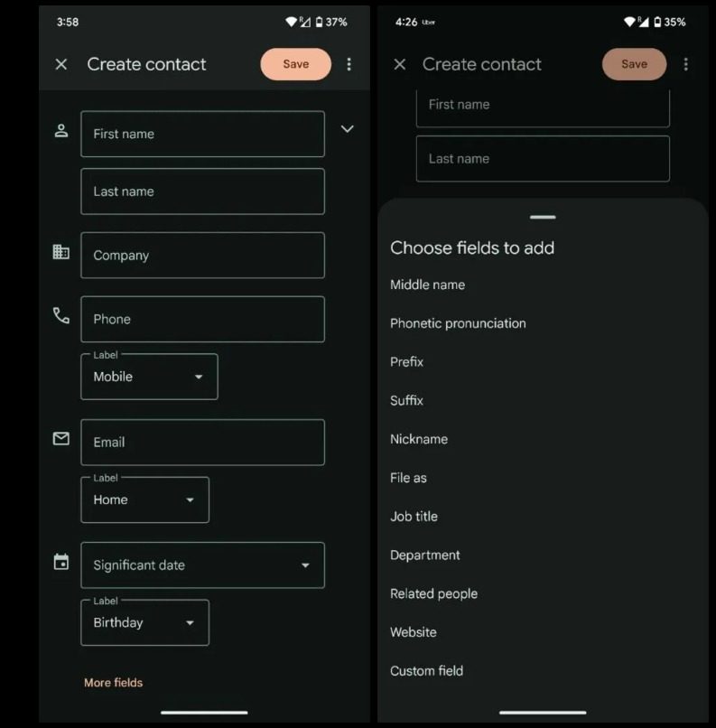Tap the calendar significant date icon
716x728 pixels.
(x=61, y=563)
